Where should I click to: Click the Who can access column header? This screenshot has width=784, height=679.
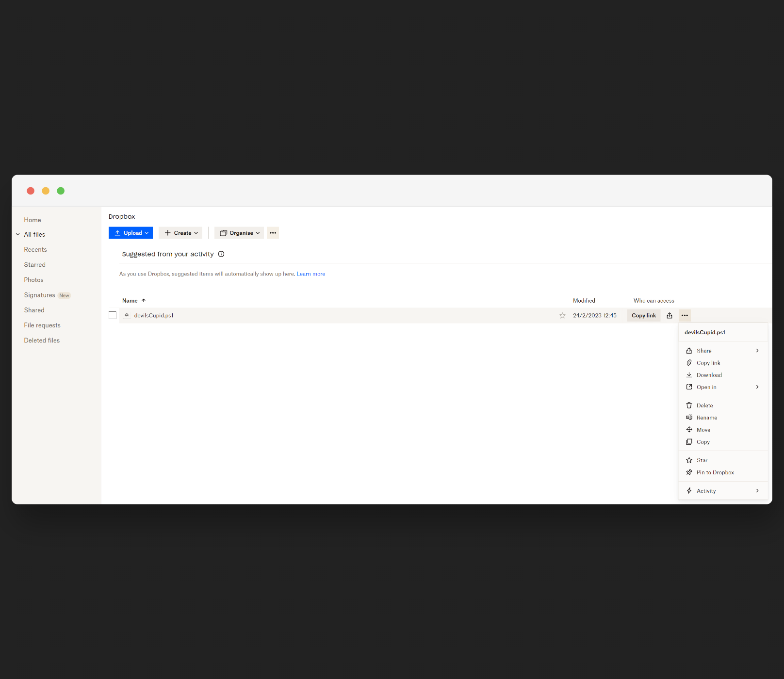coord(654,301)
